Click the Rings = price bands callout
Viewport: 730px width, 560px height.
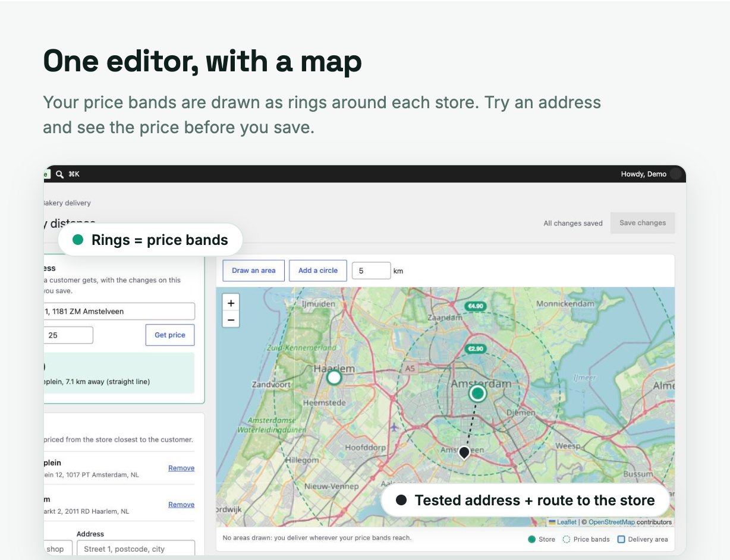(x=150, y=240)
